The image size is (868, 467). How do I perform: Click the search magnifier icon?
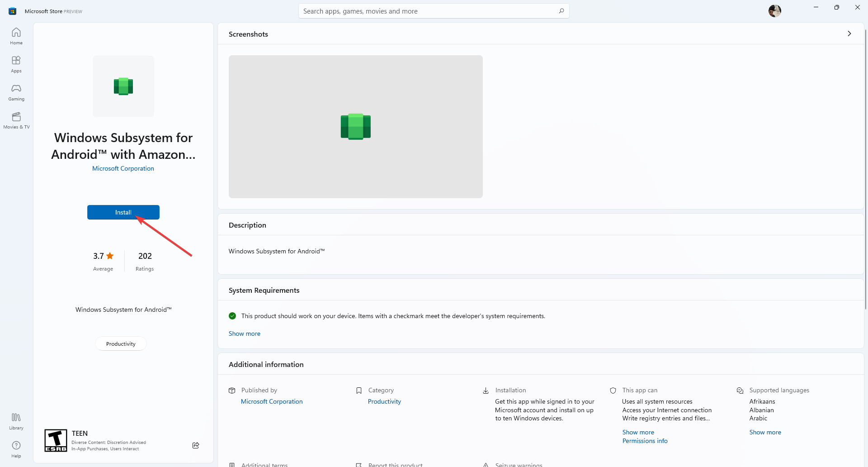[x=561, y=11]
